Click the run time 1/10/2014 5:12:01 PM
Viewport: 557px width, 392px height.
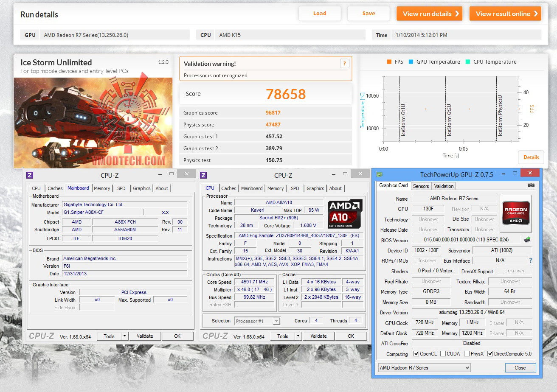tap(421, 35)
